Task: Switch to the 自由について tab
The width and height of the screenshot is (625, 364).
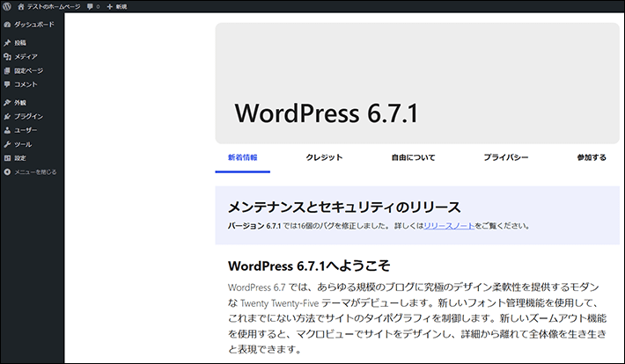Action: tap(413, 157)
